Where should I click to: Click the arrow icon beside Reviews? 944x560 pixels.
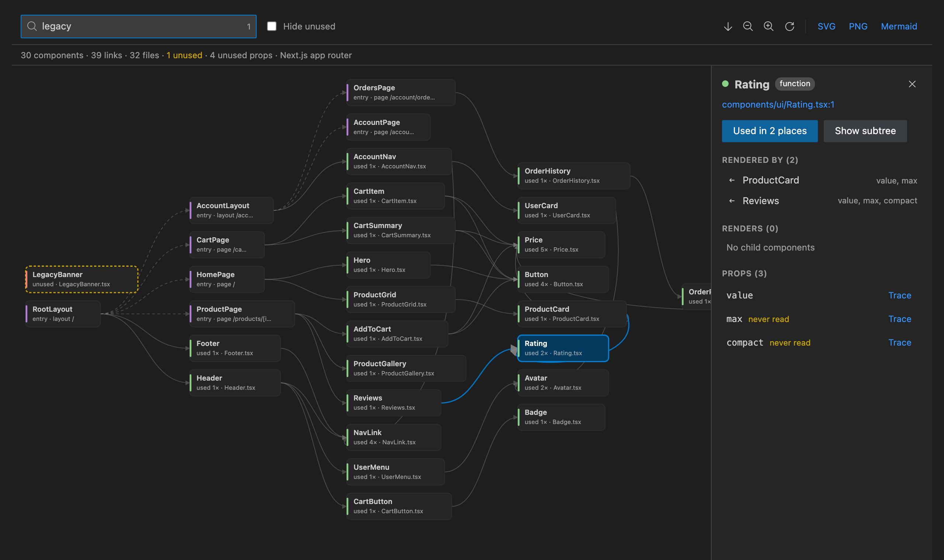732,201
